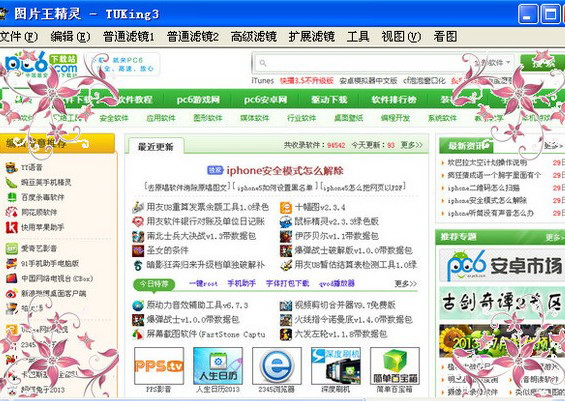Click the 快用苹果助手 red K icon

click(x=12, y=227)
